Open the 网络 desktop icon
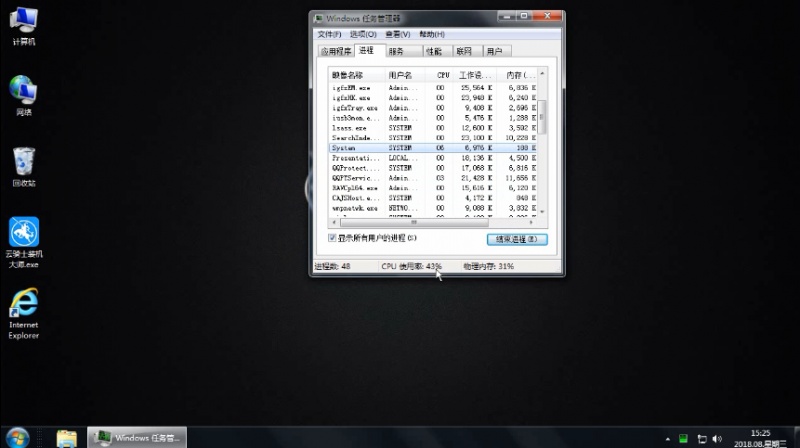The height and width of the screenshot is (448, 800). 23,95
